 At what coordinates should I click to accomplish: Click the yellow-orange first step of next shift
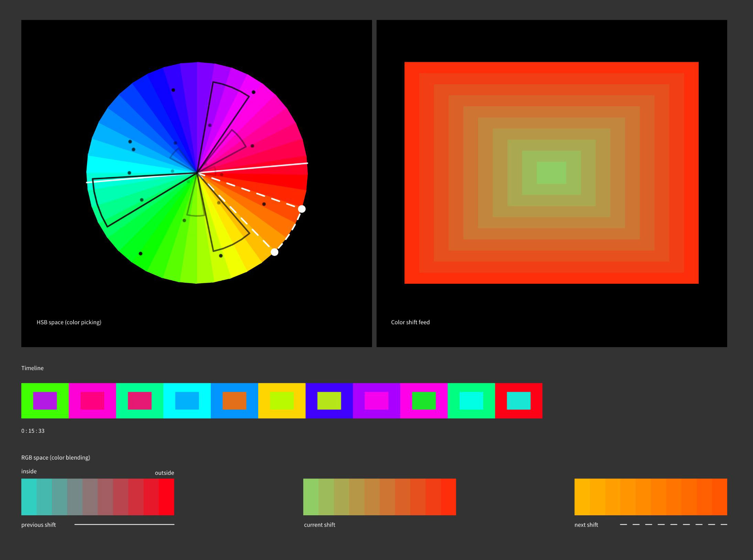582,497
